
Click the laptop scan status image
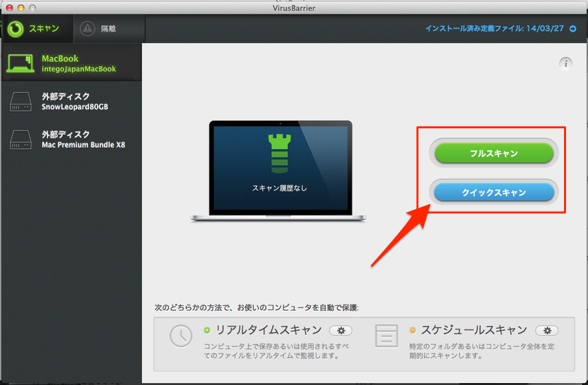(278, 171)
